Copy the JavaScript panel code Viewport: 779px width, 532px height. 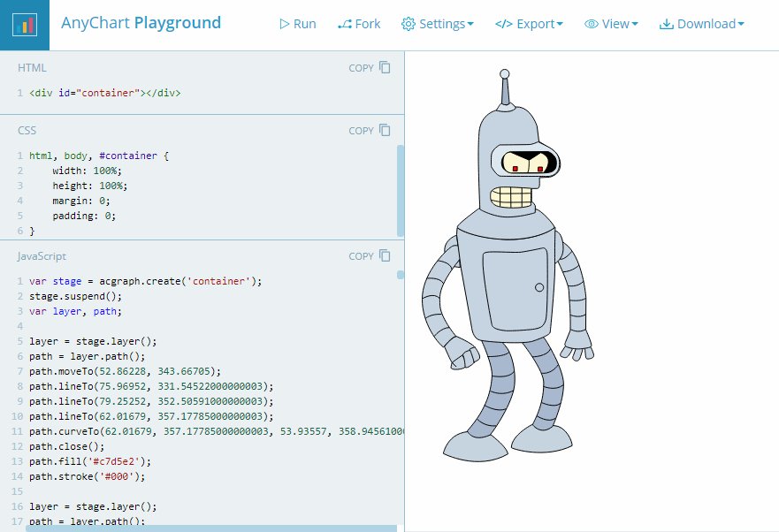tap(370, 255)
